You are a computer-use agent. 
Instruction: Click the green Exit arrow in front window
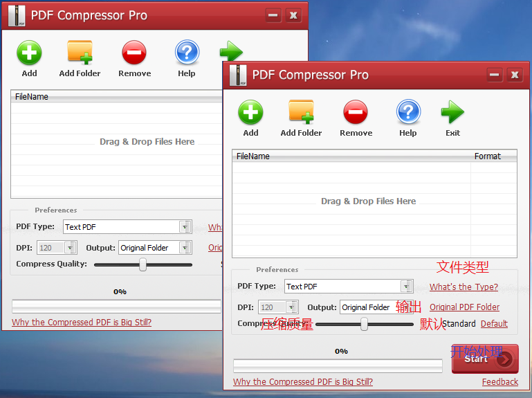click(x=452, y=111)
